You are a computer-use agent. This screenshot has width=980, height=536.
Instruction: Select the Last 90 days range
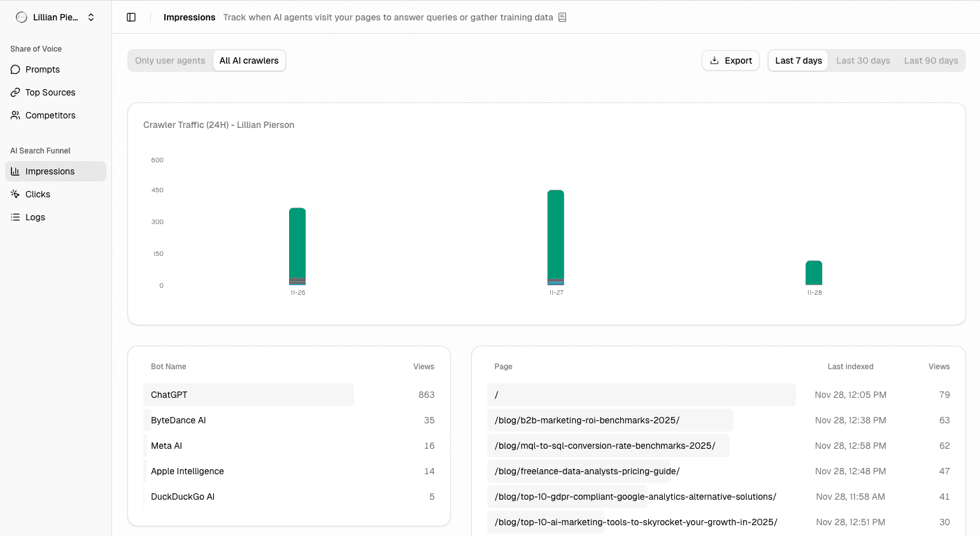(930, 60)
